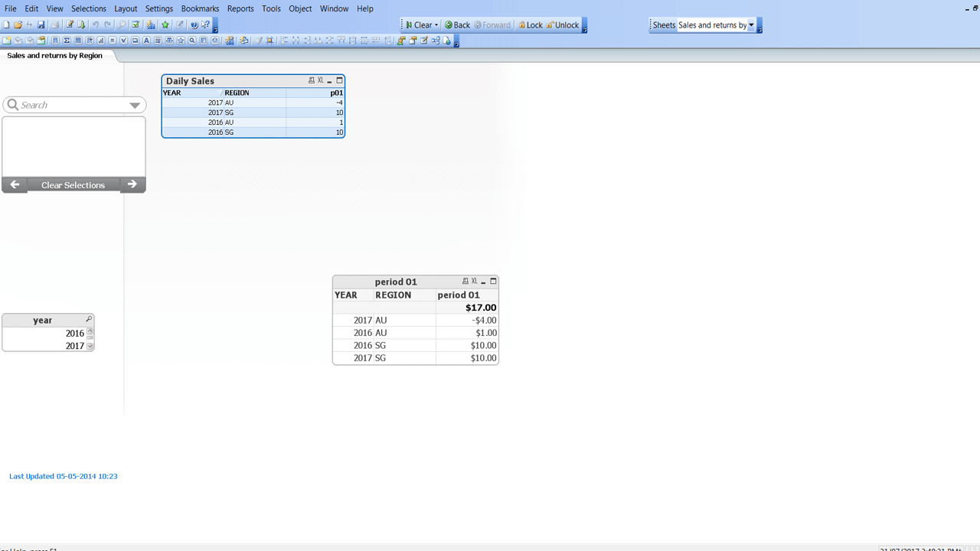Screen dimensions: 980x551
Task: Select the Sales and returns by Region tab
Action: (x=55, y=56)
